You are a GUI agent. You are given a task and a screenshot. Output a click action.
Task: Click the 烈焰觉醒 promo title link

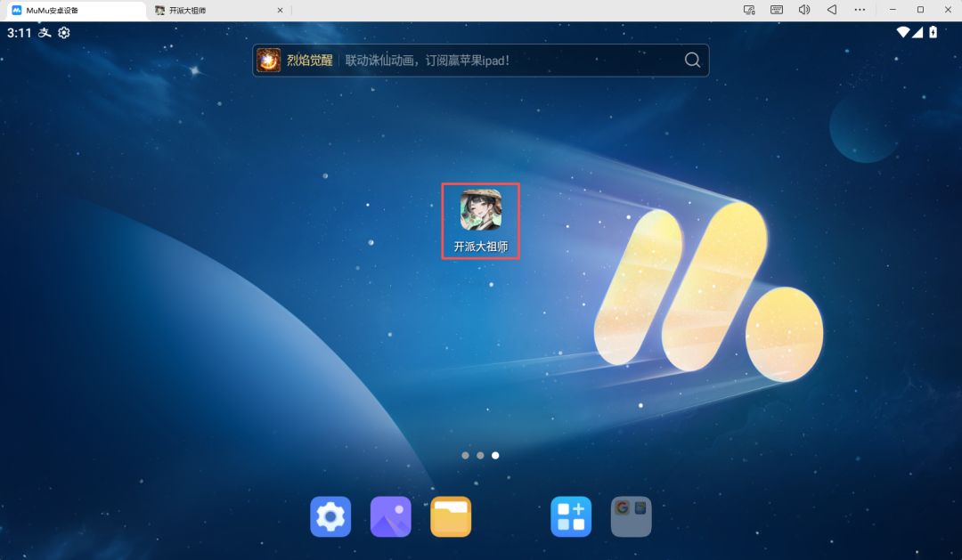pos(310,61)
